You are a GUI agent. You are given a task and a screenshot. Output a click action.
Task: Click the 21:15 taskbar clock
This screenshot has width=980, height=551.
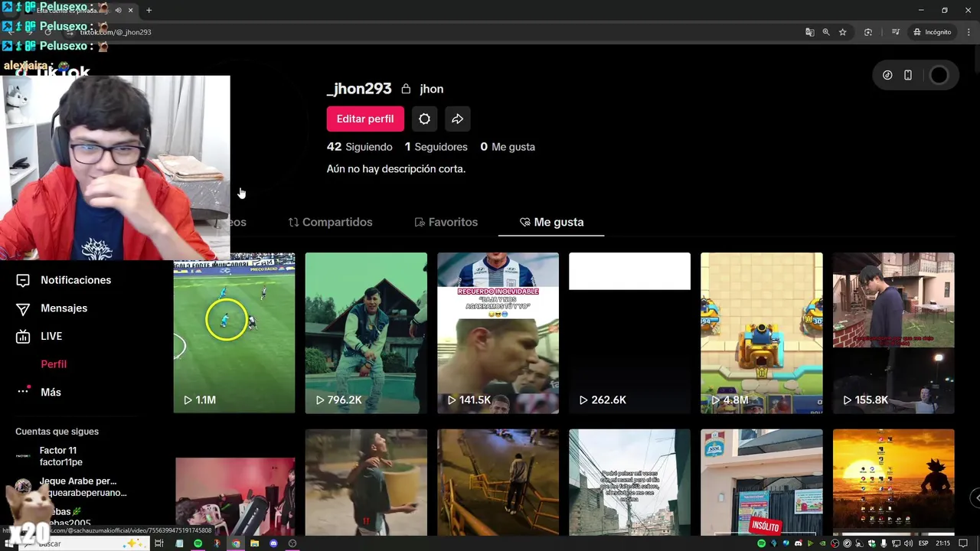tap(943, 543)
